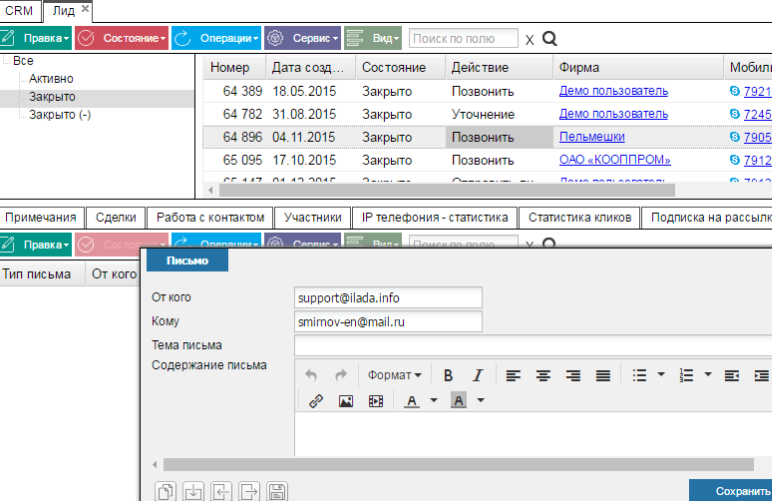Click the copy icon at the dialog bottom
This screenshot has width=772, height=501.
[x=165, y=491]
